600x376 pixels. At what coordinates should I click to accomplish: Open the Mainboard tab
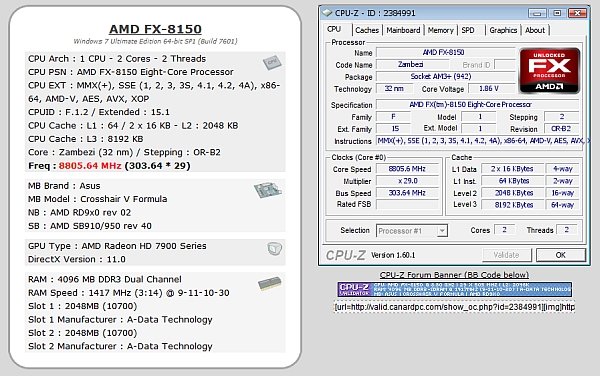403,30
